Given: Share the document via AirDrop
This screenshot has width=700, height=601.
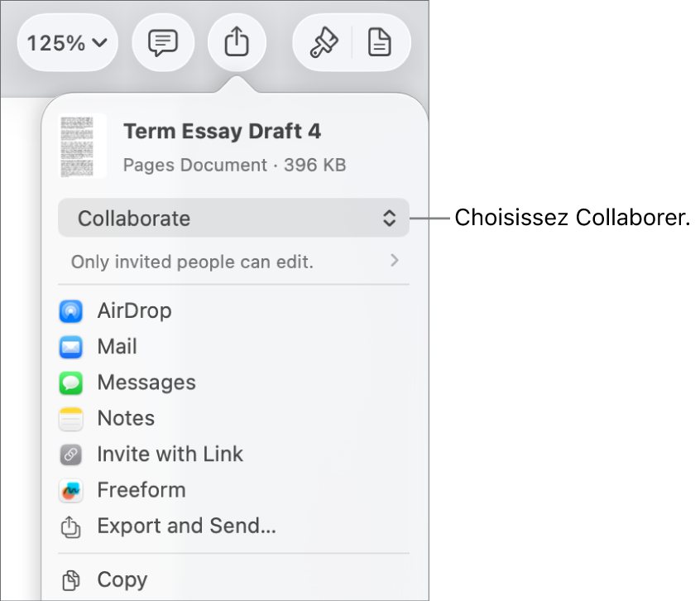Looking at the screenshot, I should point(134,311).
